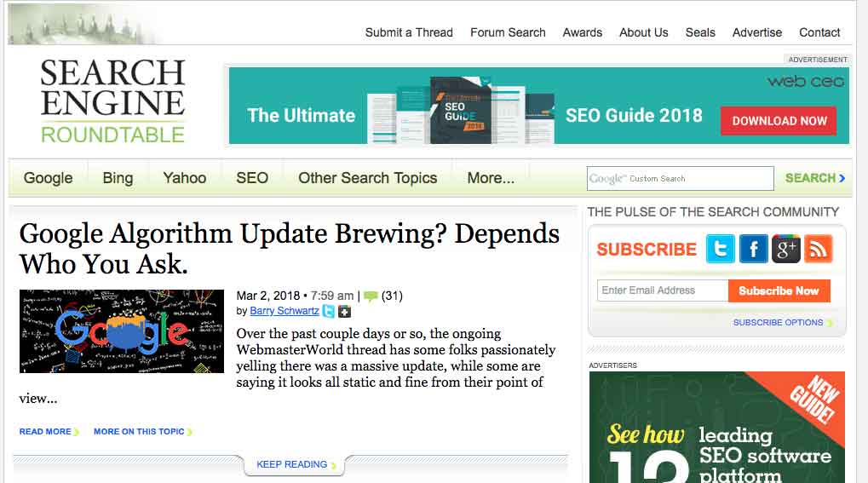Select the Bing navigation tab
This screenshot has width=868, height=483.
point(118,178)
